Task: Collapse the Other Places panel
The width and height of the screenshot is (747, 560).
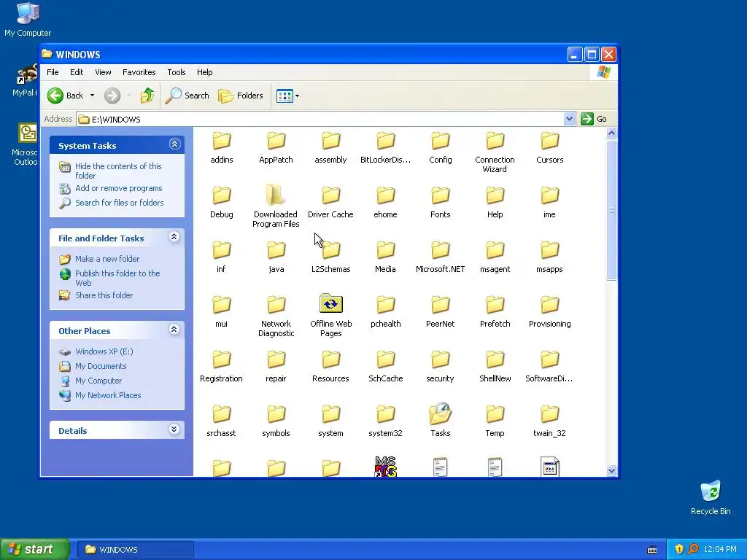Action: [174, 330]
